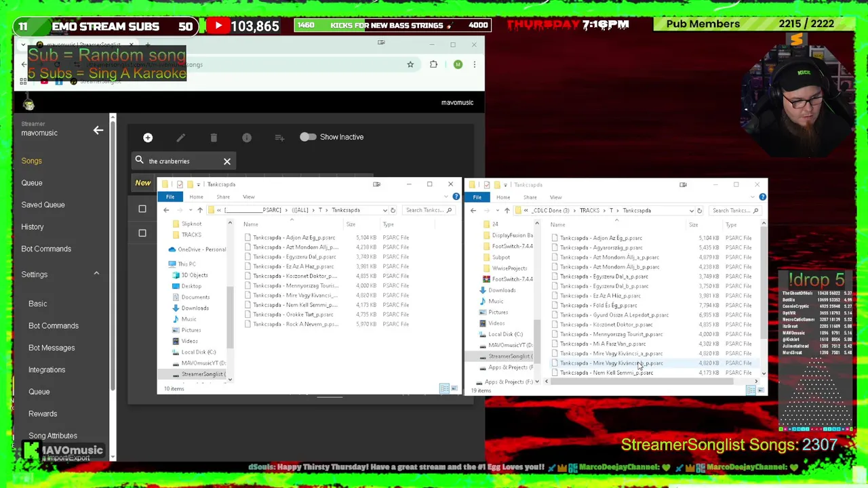
Task: Switch left Explorer window to large icons view
Action: (x=454, y=388)
